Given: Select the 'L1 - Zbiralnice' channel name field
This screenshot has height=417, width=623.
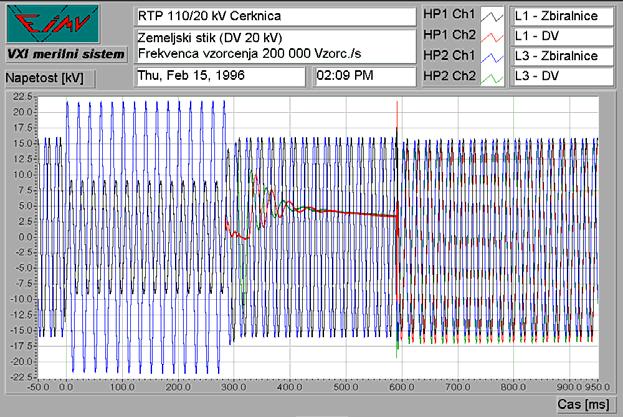Looking at the screenshot, I should point(562,16).
